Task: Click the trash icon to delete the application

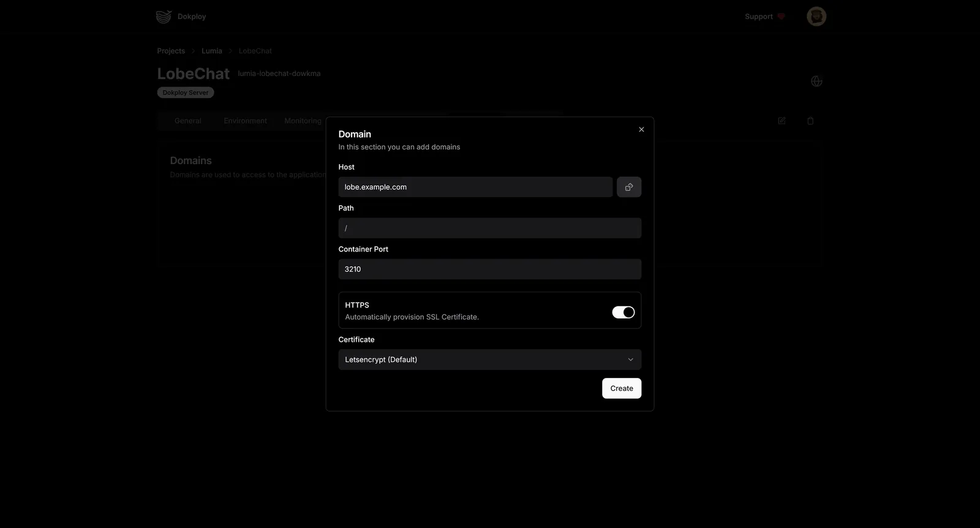Action: pyautogui.click(x=810, y=121)
